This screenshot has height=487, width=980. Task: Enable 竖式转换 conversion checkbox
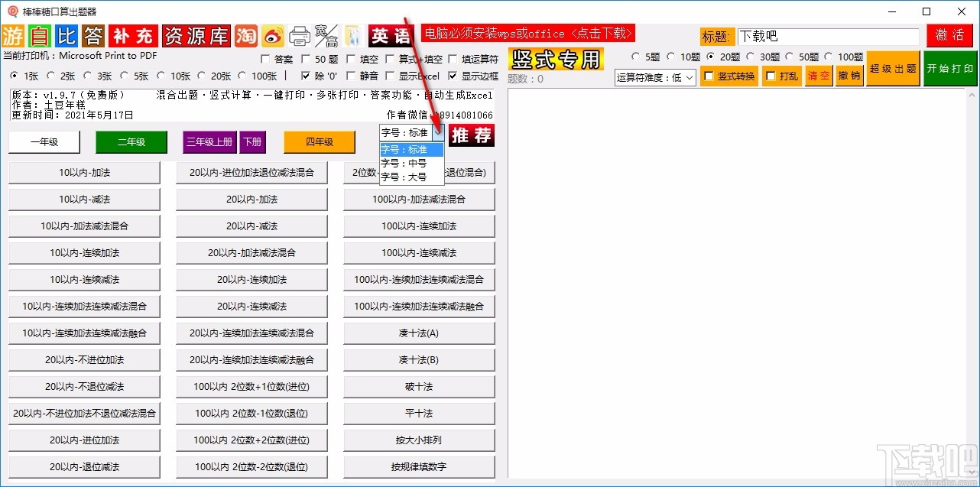tap(709, 75)
